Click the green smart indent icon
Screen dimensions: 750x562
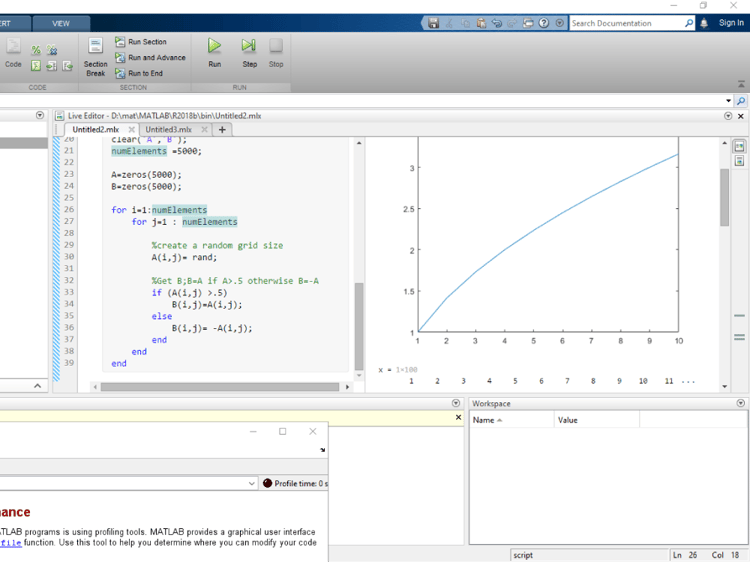tap(36, 66)
